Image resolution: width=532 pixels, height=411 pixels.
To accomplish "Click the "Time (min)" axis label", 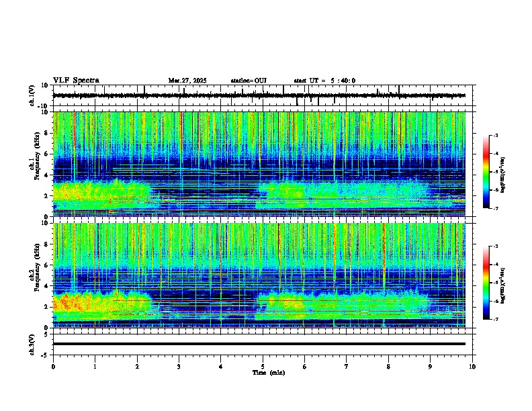I will point(269,373).
